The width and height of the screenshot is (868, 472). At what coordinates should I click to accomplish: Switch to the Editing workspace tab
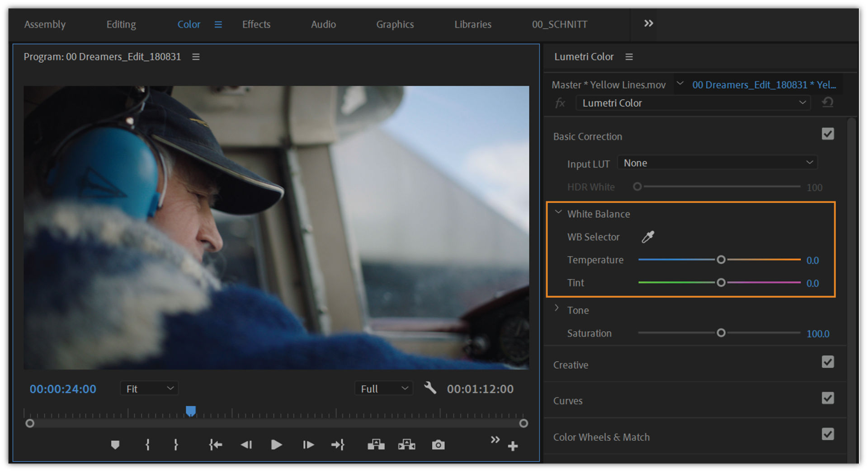(x=121, y=24)
